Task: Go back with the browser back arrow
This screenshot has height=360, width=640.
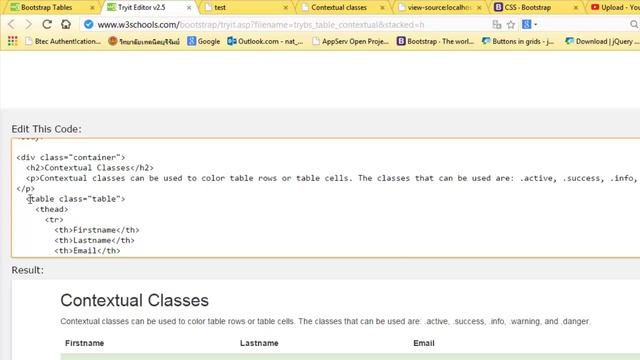Action: click(x=11, y=24)
